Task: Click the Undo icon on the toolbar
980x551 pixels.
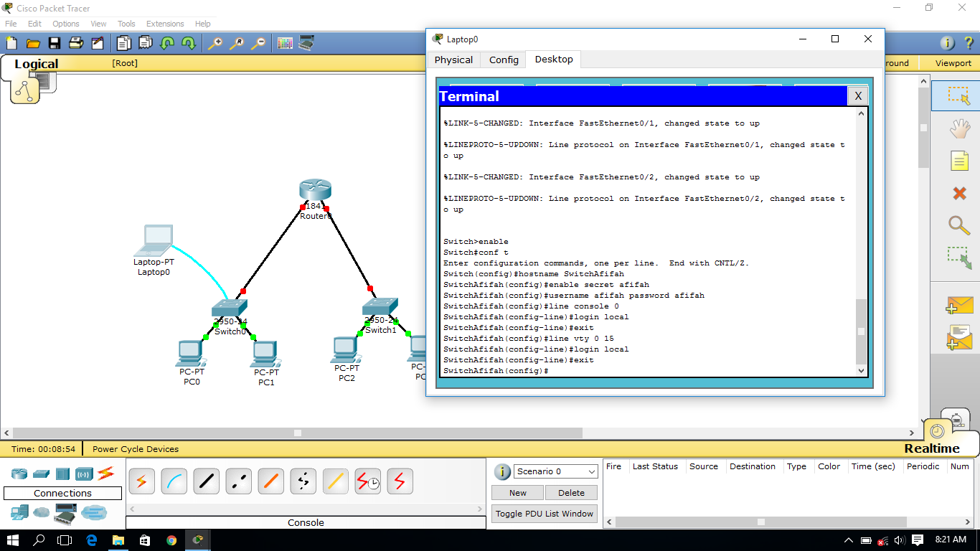Action: pos(166,43)
